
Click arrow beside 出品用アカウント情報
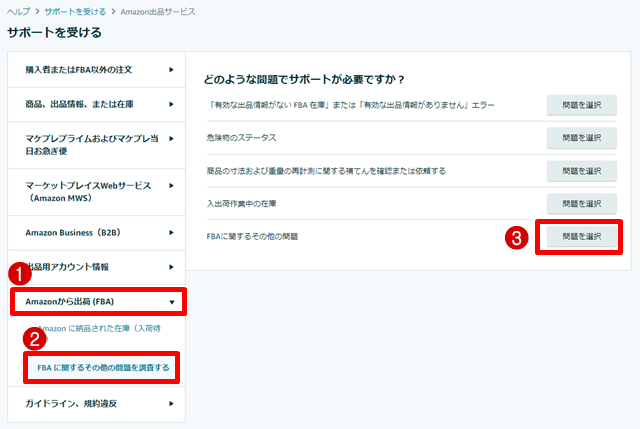pyautogui.click(x=171, y=267)
